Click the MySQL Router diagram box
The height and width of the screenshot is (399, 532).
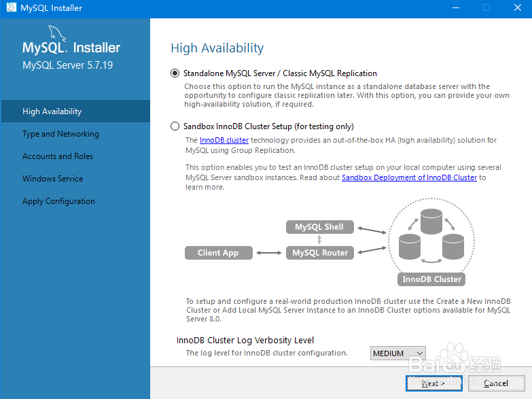point(319,253)
